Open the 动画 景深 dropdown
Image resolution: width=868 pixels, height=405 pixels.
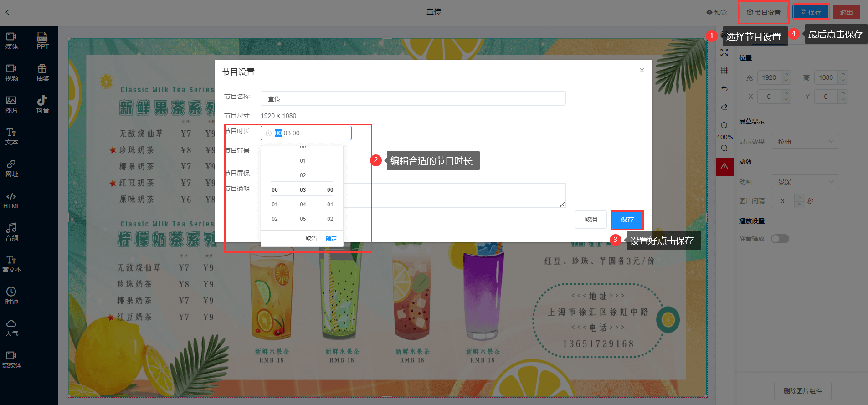[x=805, y=181]
